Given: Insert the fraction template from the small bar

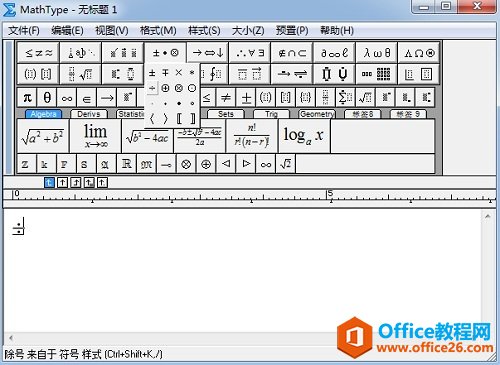Looking at the screenshot, I should [x=325, y=98].
